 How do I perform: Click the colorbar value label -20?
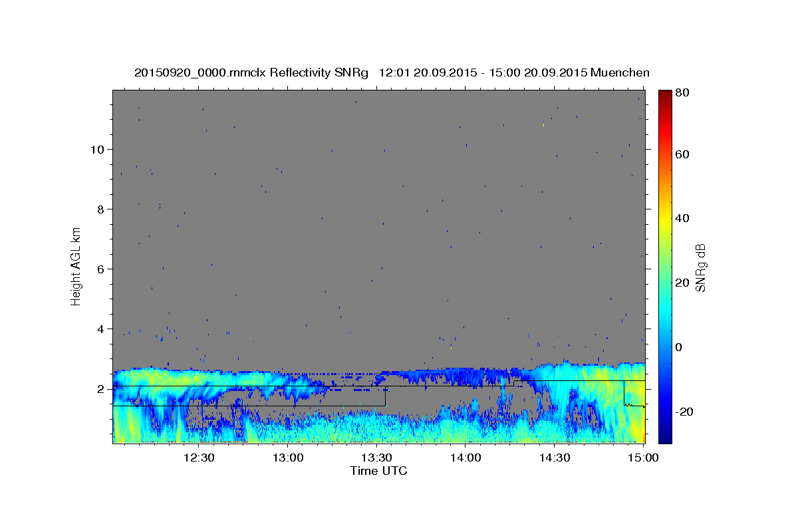[684, 412]
